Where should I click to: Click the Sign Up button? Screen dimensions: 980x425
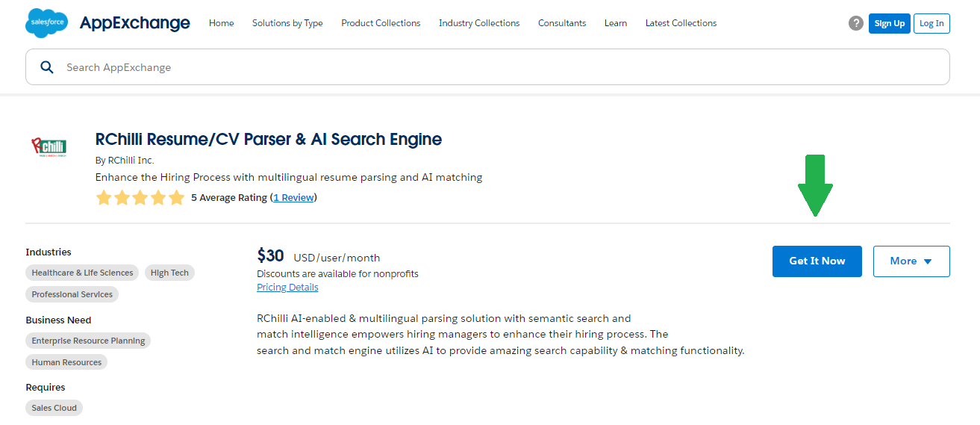890,23
